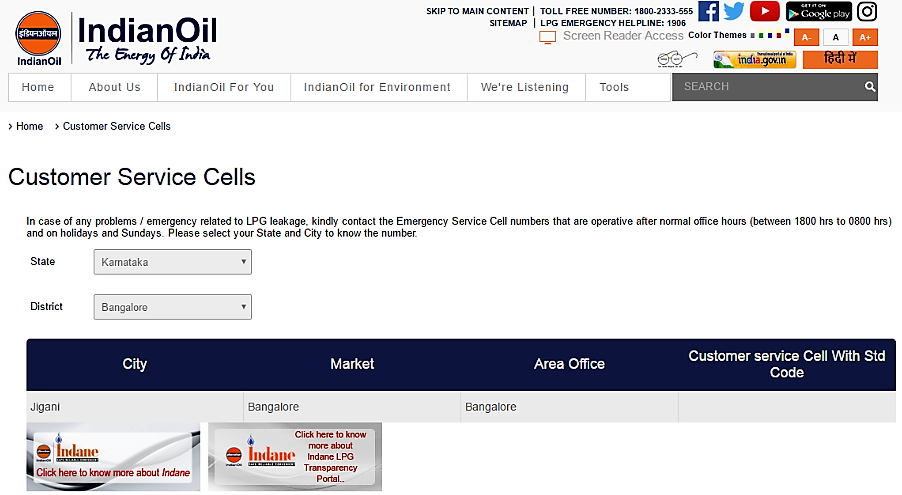Click the LPG Emergency Helpline 1906 text
The width and height of the screenshot is (902, 495).
[x=613, y=23]
